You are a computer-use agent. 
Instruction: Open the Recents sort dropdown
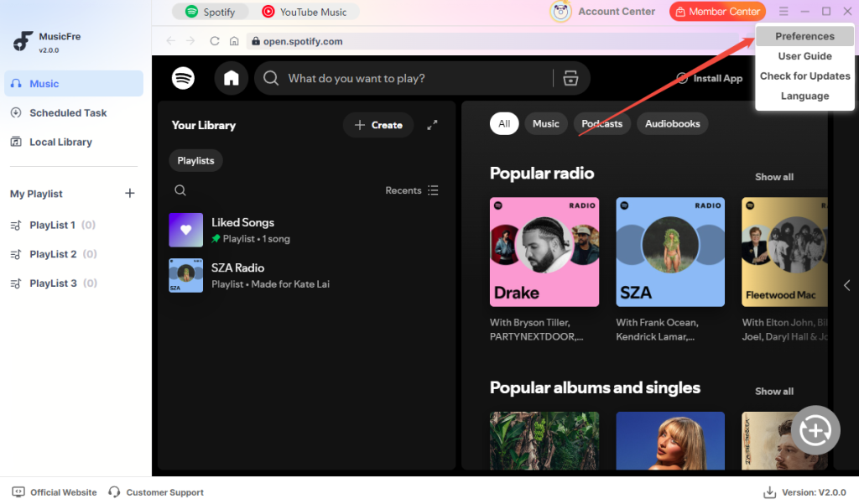pyautogui.click(x=411, y=190)
